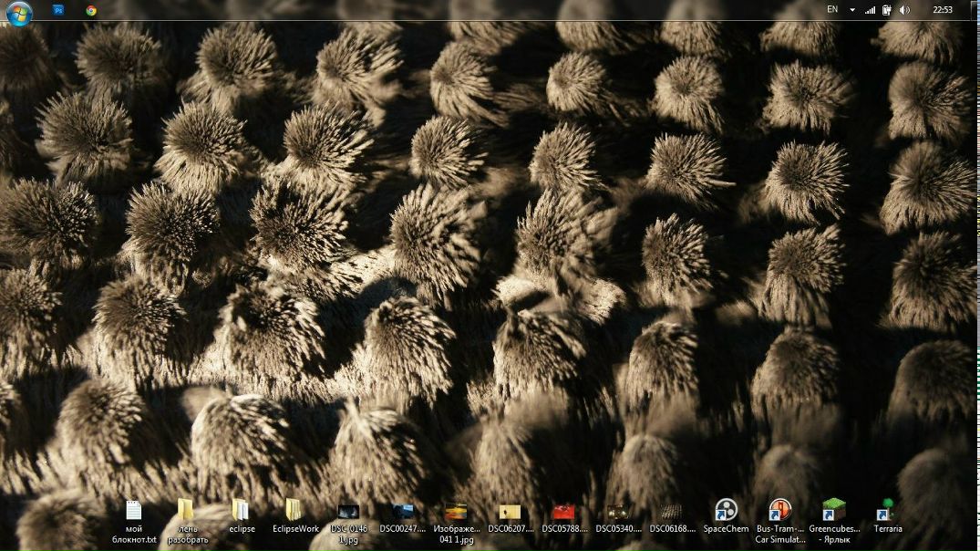This screenshot has width=980, height=551.
Task: Open the network signal status icon
Action: coord(870,10)
